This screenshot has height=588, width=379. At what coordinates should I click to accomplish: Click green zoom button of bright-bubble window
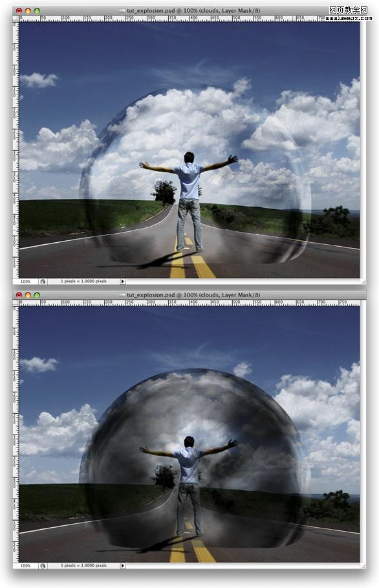[x=37, y=11]
